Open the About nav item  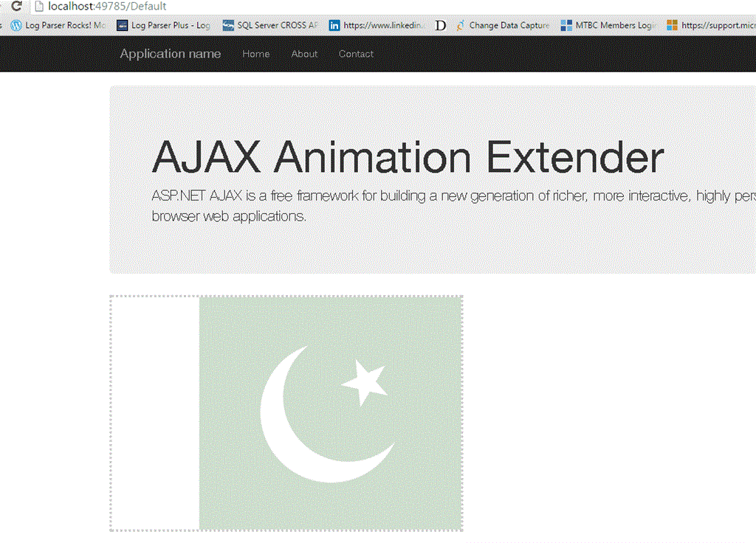(x=304, y=54)
